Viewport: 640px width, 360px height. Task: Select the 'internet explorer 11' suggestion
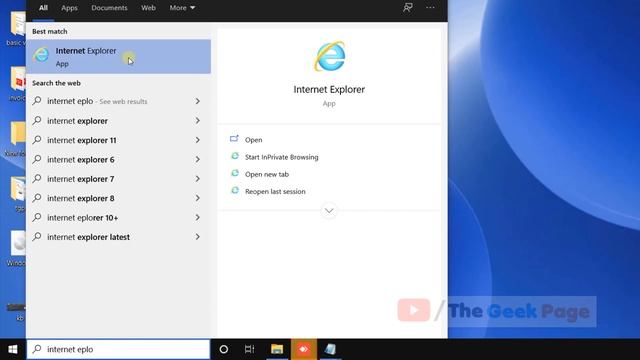[x=118, y=140]
